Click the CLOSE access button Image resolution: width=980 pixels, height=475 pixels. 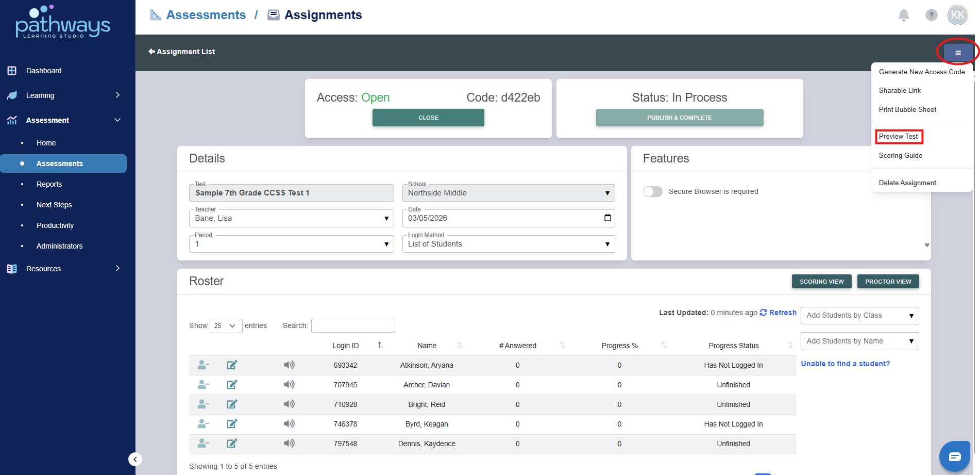pyautogui.click(x=428, y=118)
